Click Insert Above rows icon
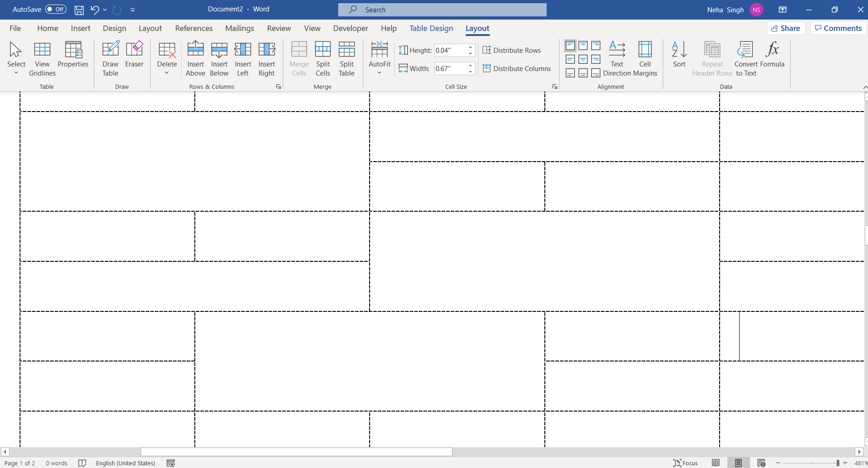The height and width of the screenshot is (468, 868). tap(196, 59)
